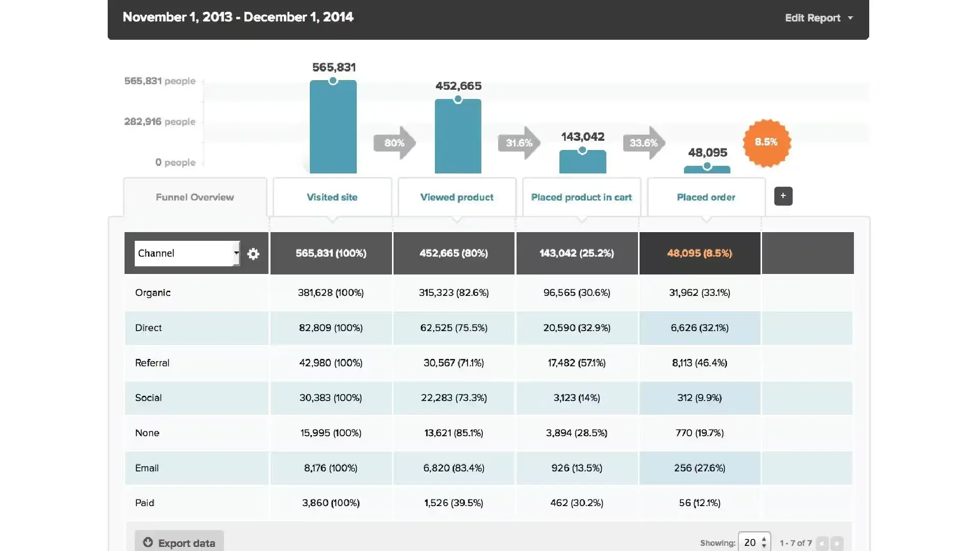980x551 pixels.
Task: Click the previous page arrow icon
Action: 822,543
